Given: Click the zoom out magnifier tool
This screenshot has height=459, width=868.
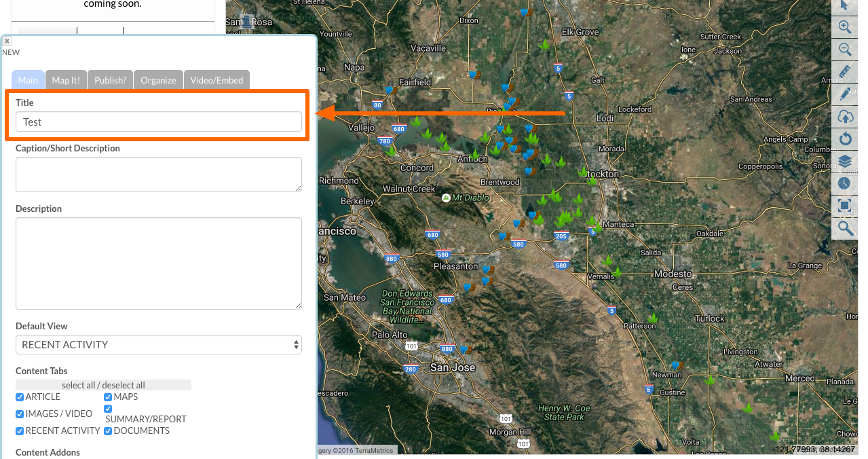Looking at the screenshot, I should pyautogui.click(x=845, y=50).
